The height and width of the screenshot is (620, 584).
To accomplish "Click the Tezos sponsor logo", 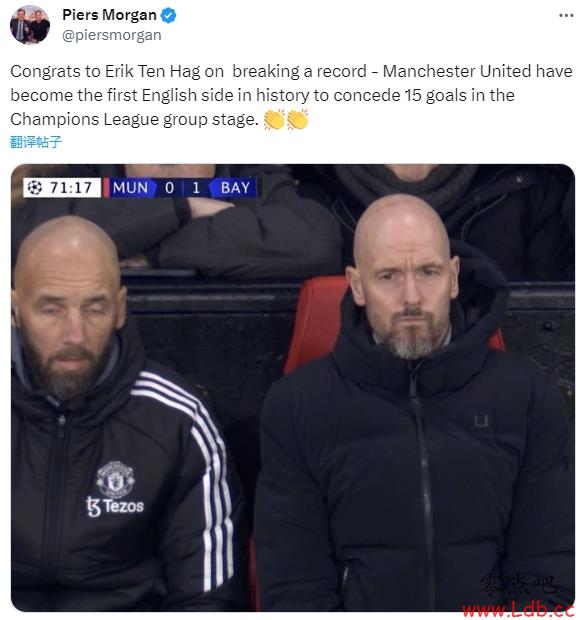I will tap(115, 507).
